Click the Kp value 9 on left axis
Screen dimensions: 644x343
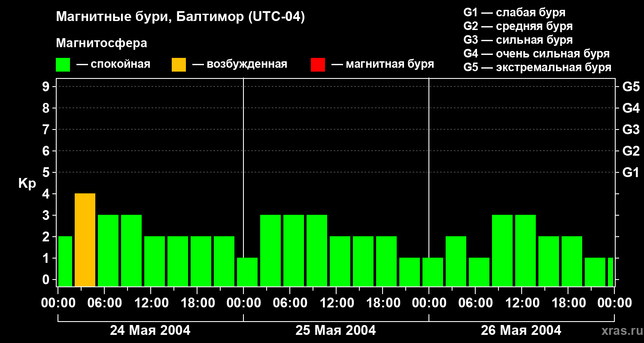[x=46, y=87]
